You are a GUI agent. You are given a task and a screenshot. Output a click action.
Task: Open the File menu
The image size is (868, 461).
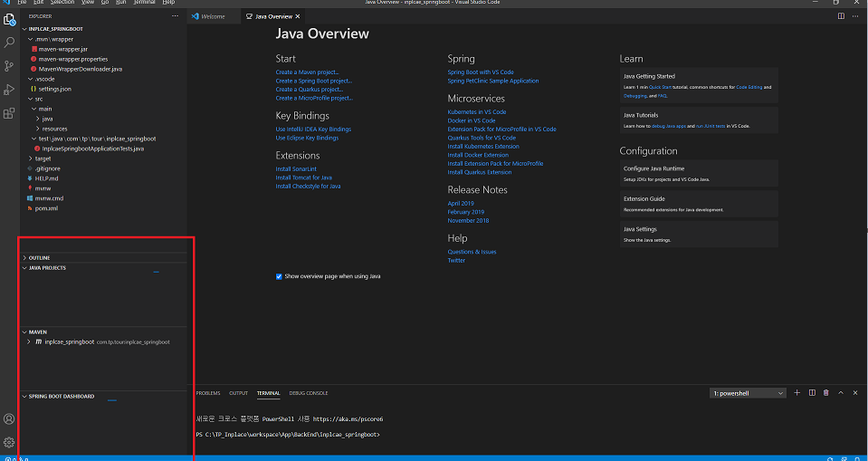point(22,2)
